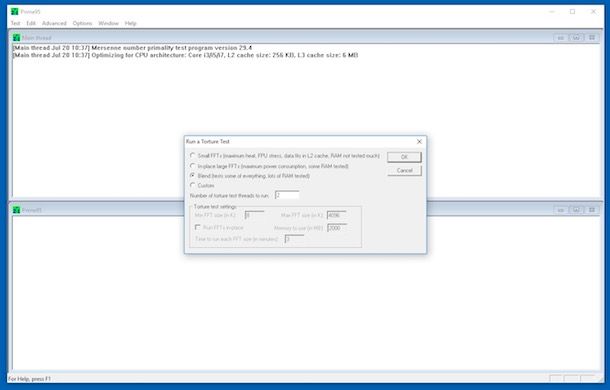Choose the Blend torture test option
610x390 pixels.
pyautogui.click(x=193, y=176)
